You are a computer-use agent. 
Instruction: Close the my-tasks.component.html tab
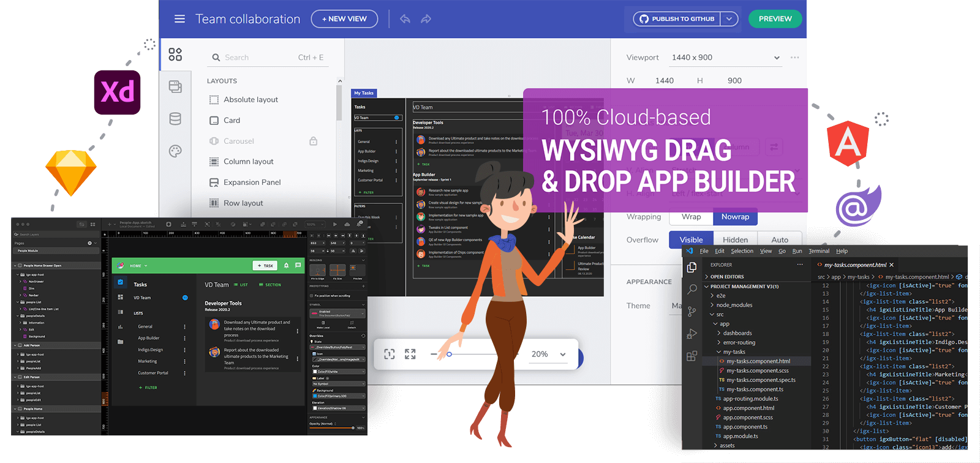(x=892, y=265)
